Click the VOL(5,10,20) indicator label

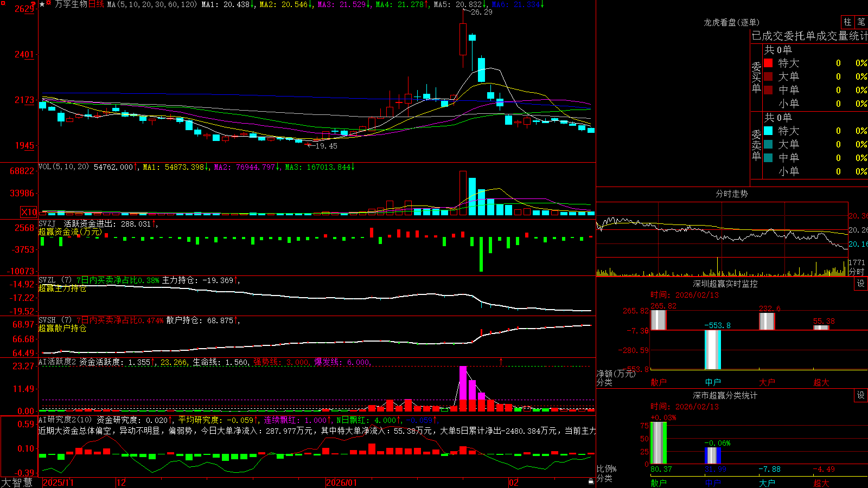[x=63, y=167]
